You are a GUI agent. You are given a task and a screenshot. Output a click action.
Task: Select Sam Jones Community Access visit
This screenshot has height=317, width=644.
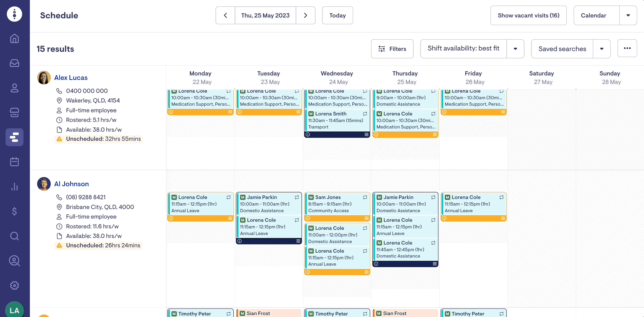pyautogui.click(x=337, y=204)
